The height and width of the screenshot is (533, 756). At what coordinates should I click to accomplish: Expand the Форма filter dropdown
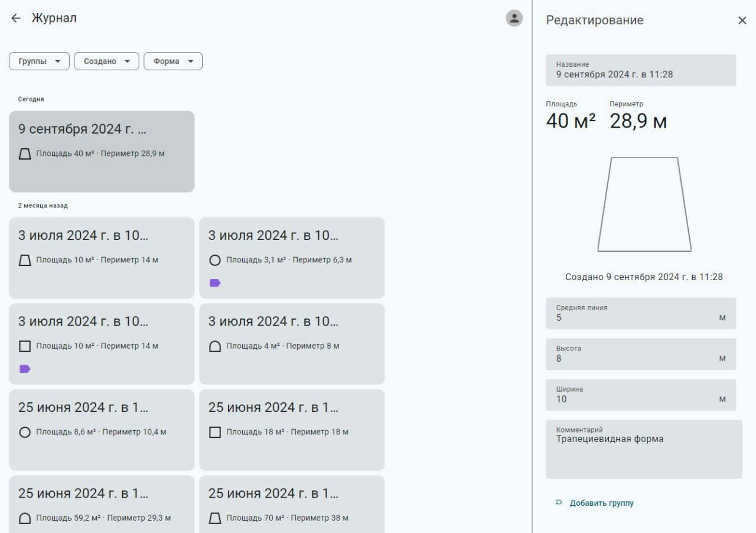pos(173,61)
